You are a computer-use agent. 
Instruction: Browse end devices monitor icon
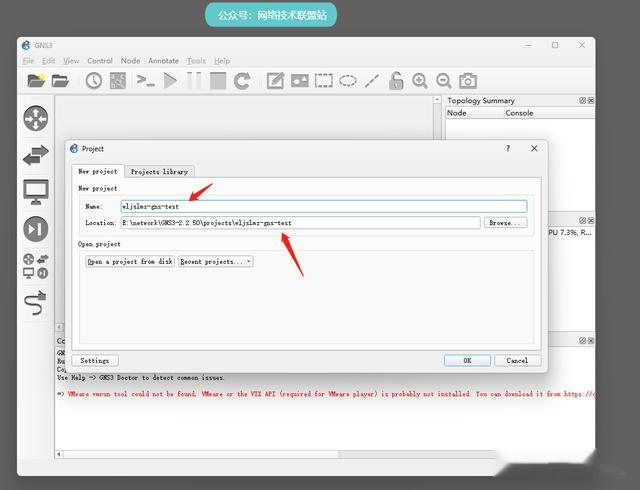36,192
